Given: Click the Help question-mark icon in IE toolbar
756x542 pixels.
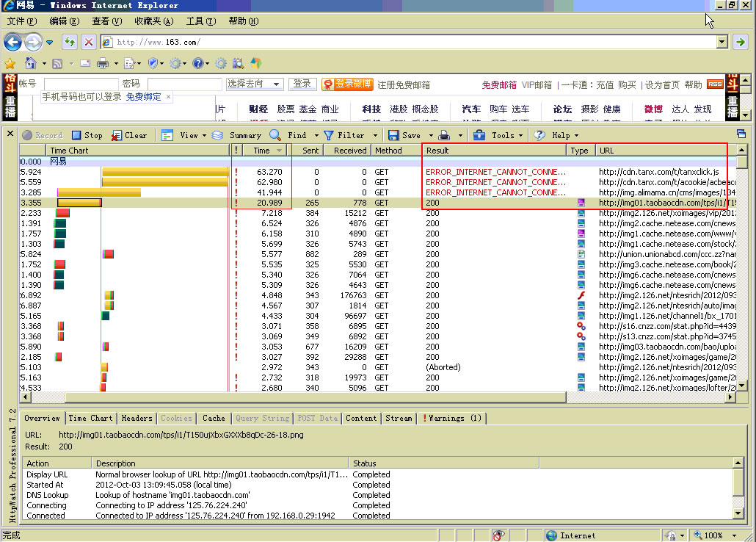Looking at the screenshot, I should click(x=197, y=63).
